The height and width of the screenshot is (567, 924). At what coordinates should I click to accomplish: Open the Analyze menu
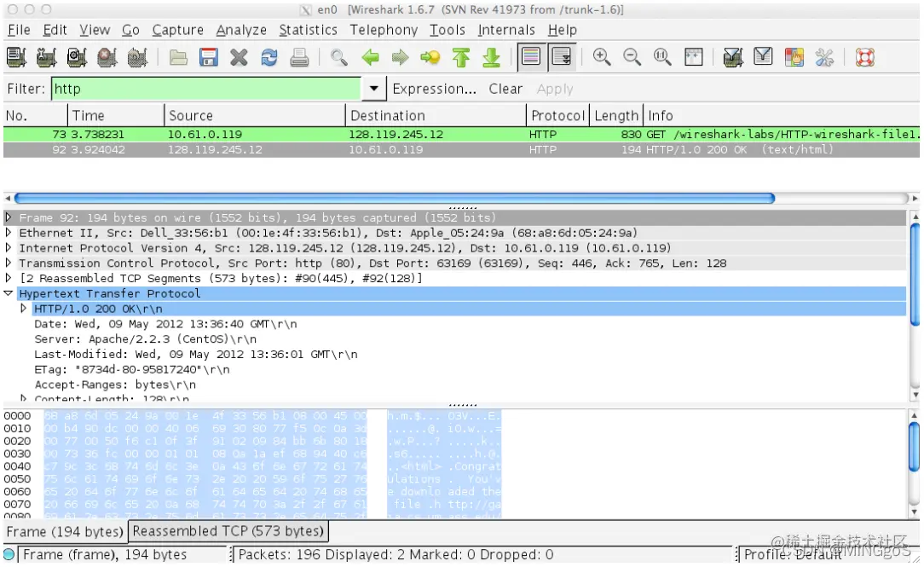(241, 30)
